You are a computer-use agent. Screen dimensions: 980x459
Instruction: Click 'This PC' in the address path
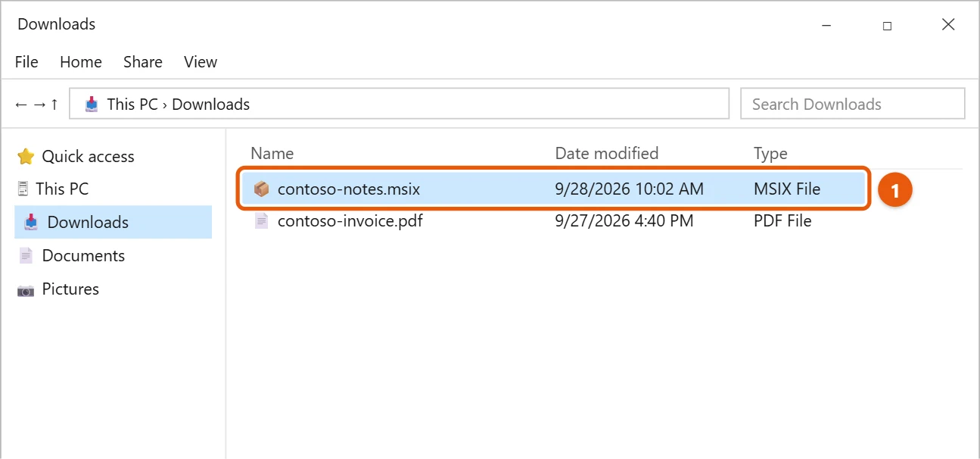point(132,105)
